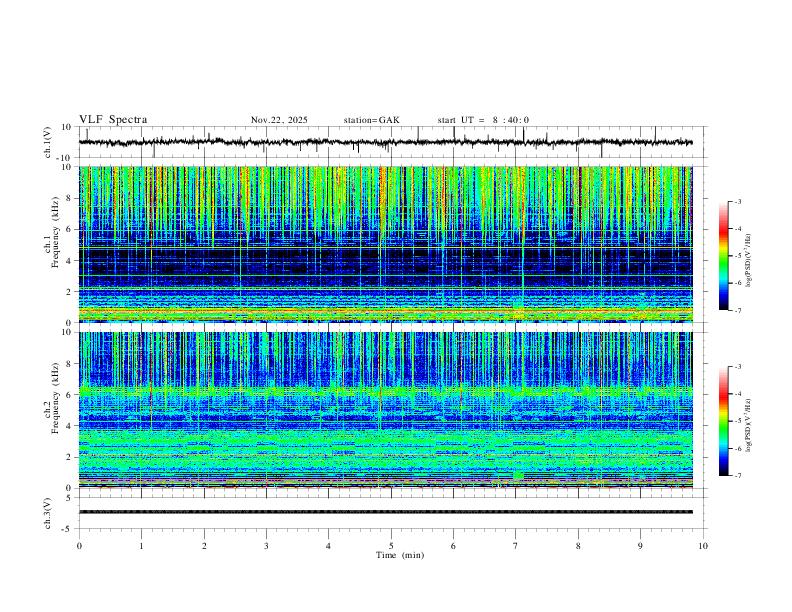Click the ch.2 color bar log(PSD) label
The width and height of the screenshot is (792, 612).
click(x=749, y=425)
